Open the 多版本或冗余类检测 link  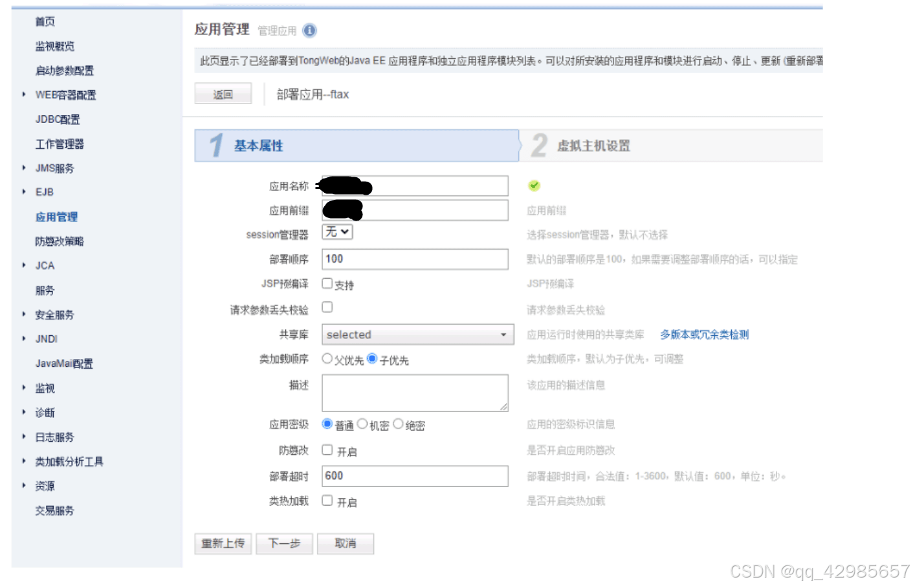click(704, 334)
